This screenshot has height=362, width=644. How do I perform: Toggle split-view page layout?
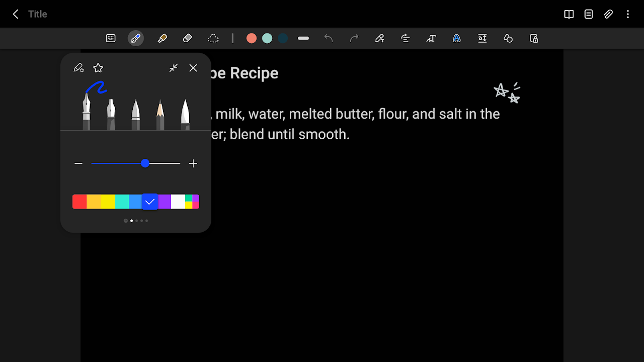[569, 14]
